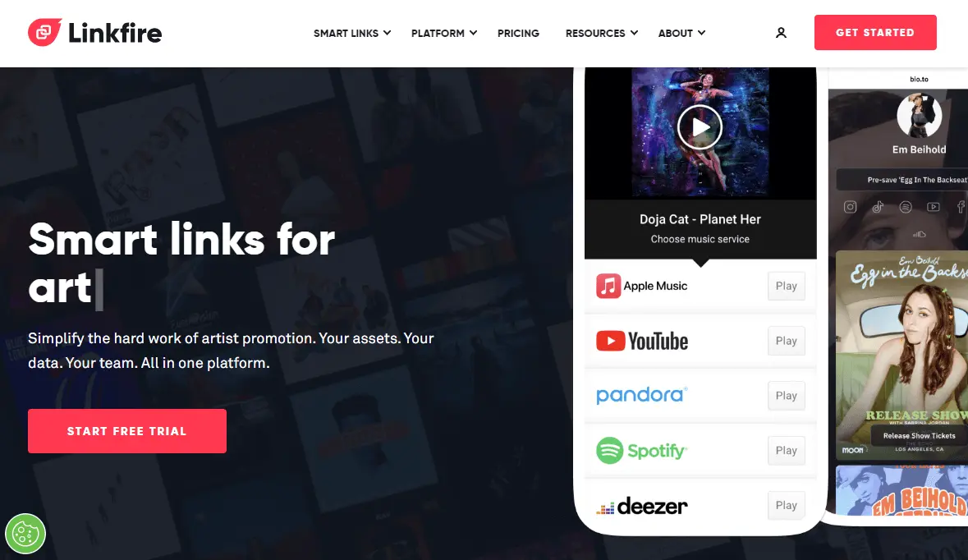Expand the Smart Links dropdown menu
The height and width of the screenshot is (560, 968).
pyautogui.click(x=352, y=33)
